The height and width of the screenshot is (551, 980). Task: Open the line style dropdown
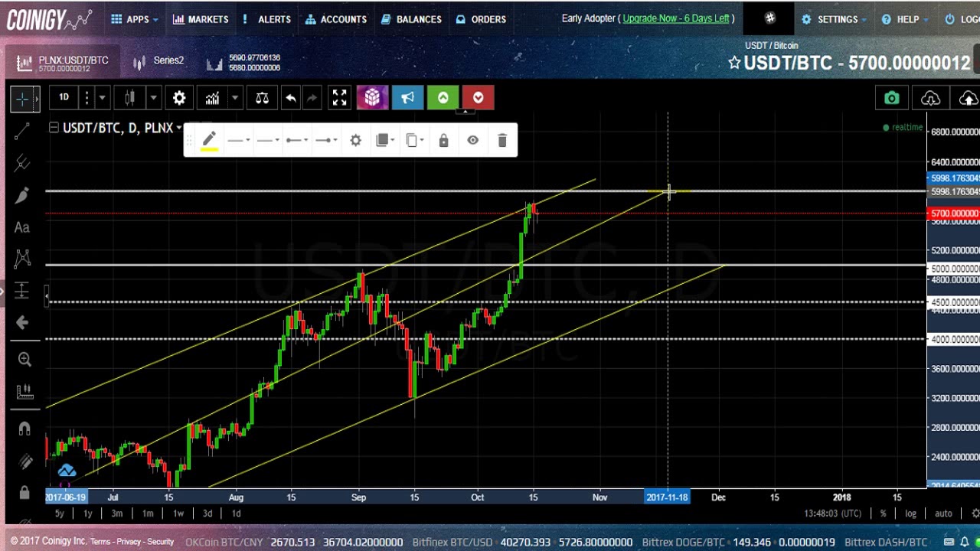click(x=239, y=140)
